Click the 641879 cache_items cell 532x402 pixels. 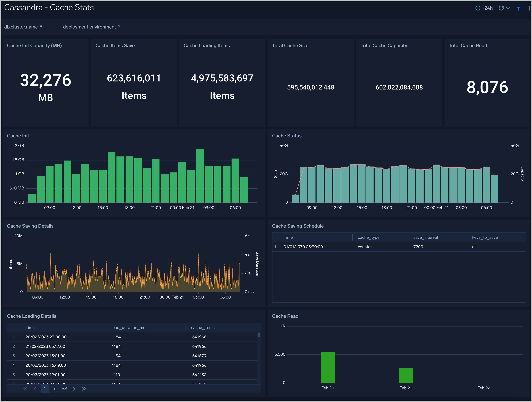point(199,356)
